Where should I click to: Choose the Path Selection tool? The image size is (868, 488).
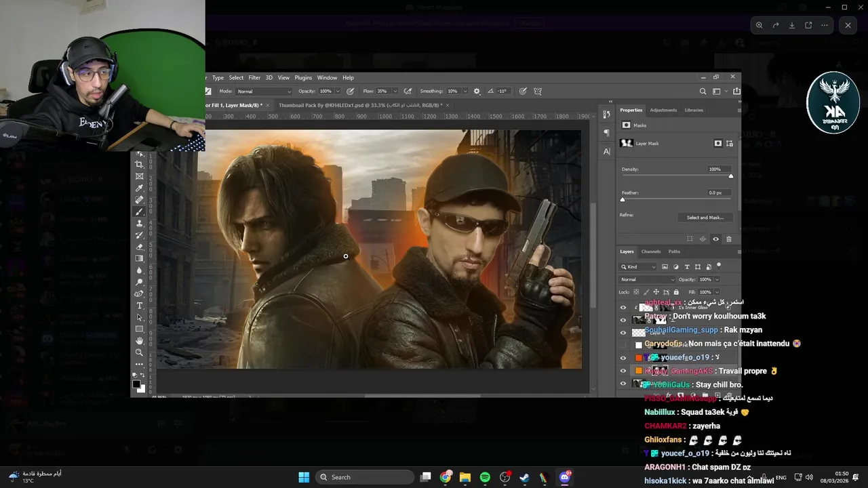(140, 317)
